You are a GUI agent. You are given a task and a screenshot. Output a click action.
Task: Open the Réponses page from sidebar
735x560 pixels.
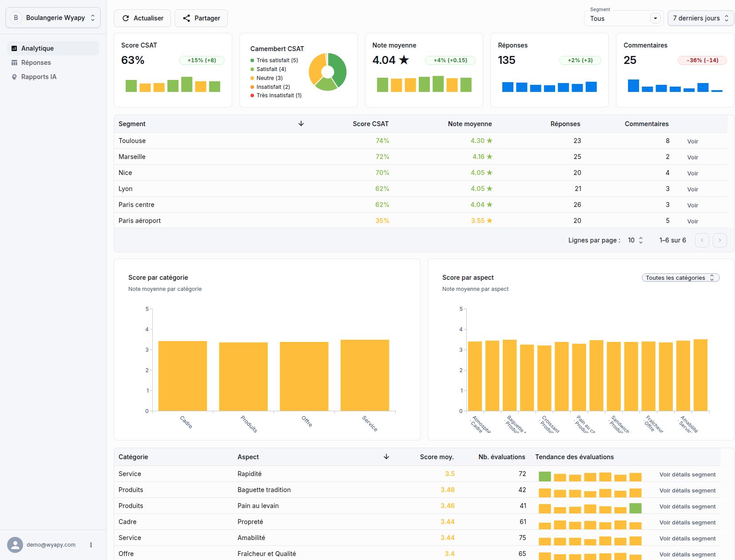(36, 63)
